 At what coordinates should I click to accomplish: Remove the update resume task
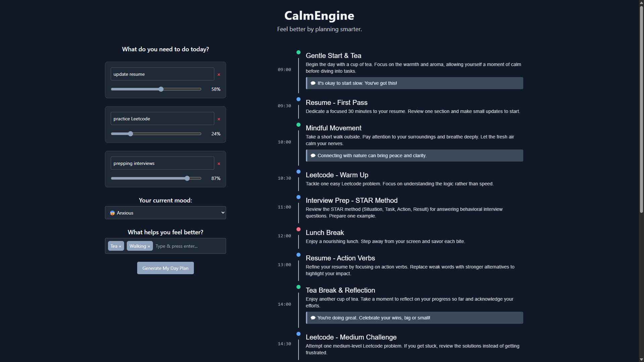click(x=219, y=75)
